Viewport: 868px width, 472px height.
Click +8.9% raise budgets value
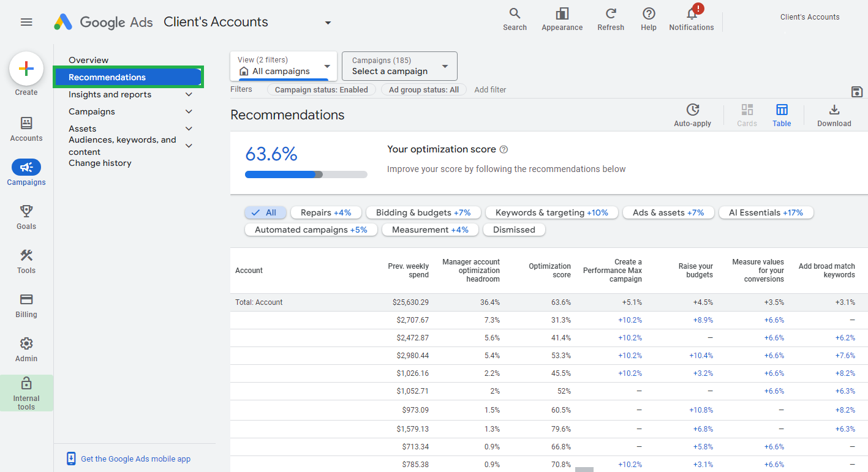pos(703,320)
